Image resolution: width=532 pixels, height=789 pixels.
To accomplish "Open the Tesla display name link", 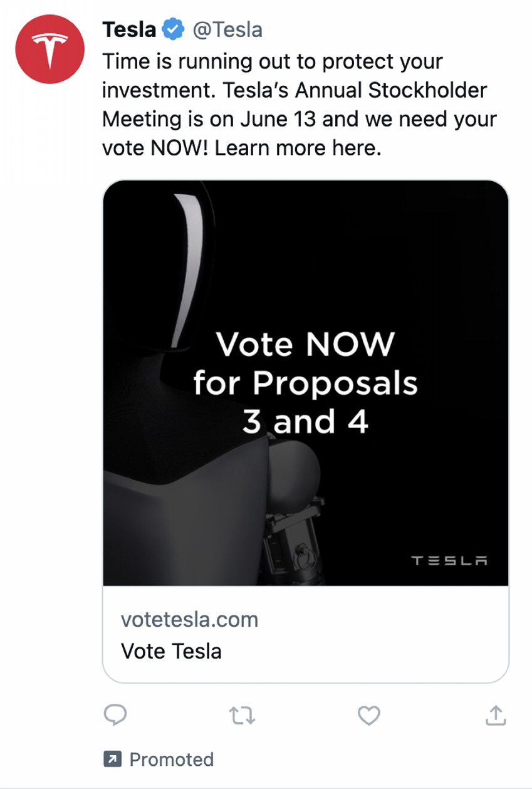I will click(130, 29).
